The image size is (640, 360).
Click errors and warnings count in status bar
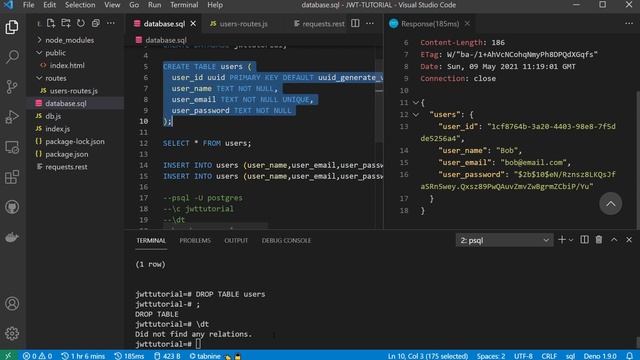[38, 356]
